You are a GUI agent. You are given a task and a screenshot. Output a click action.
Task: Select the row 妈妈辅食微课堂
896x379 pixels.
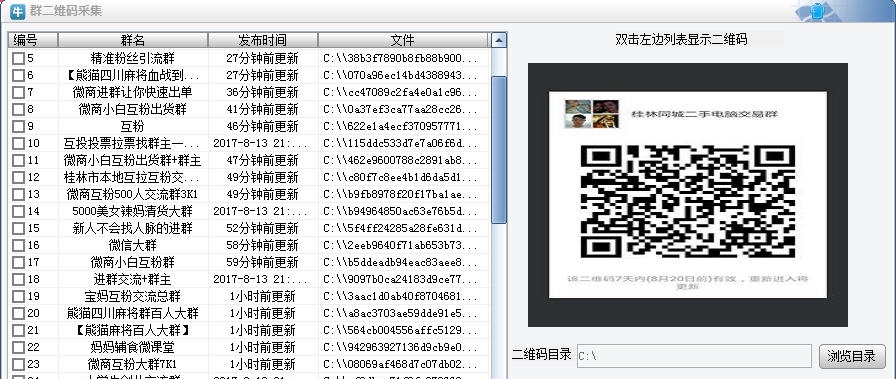(x=250, y=348)
